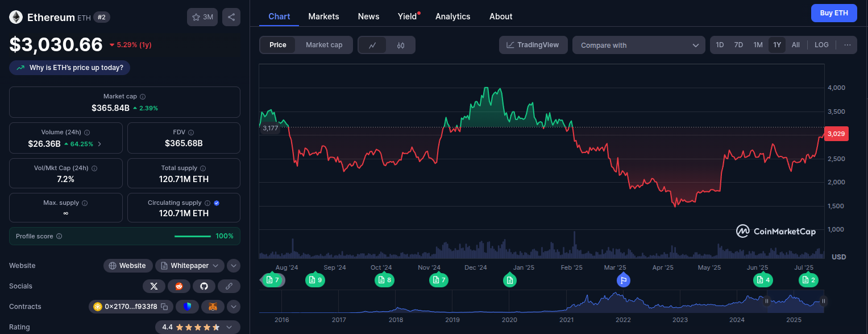The width and height of the screenshot is (868, 334).
Task: Click the info icon next to Market cap
Action: click(143, 97)
